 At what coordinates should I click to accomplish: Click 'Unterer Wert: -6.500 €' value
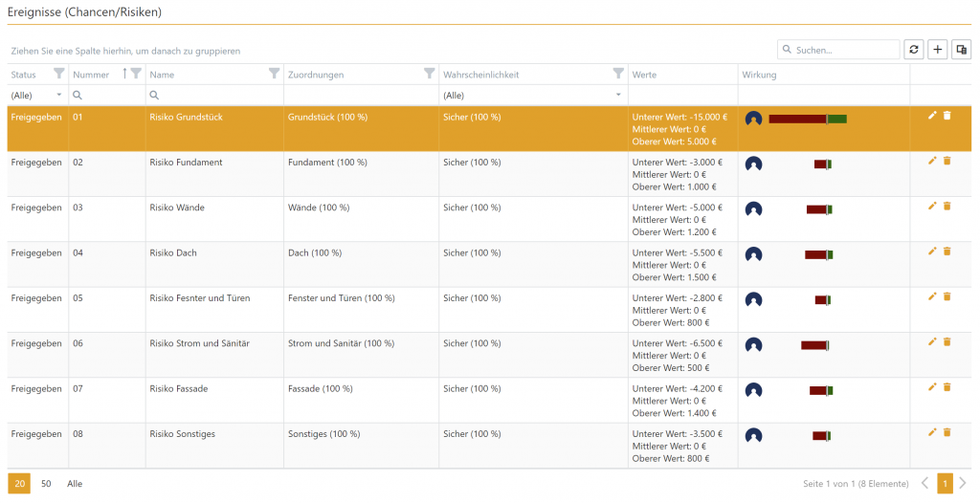pos(678,343)
